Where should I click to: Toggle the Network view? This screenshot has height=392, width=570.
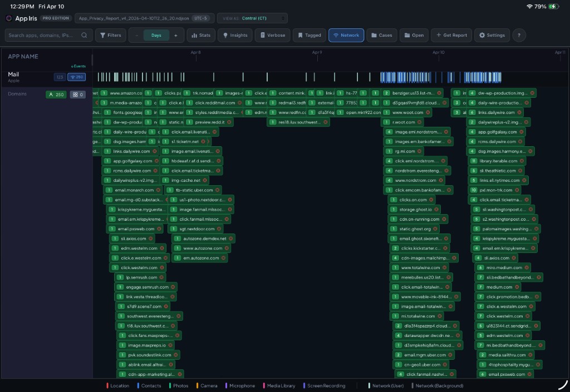point(346,35)
